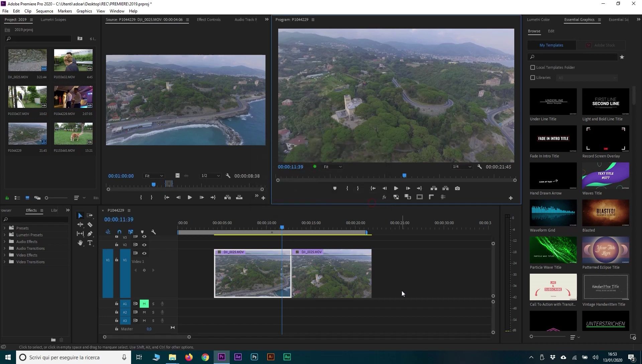The height and width of the screenshot is (364, 642).
Task: Play the Program monitor sequence
Action: point(396,188)
